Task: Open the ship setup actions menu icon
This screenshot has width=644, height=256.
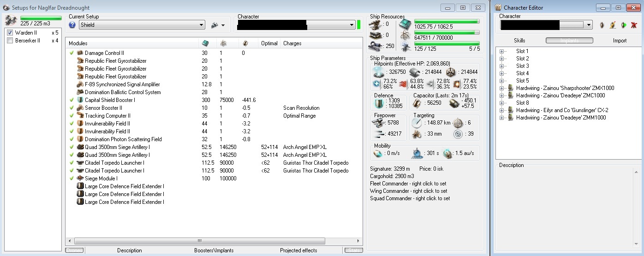Action: point(215,25)
